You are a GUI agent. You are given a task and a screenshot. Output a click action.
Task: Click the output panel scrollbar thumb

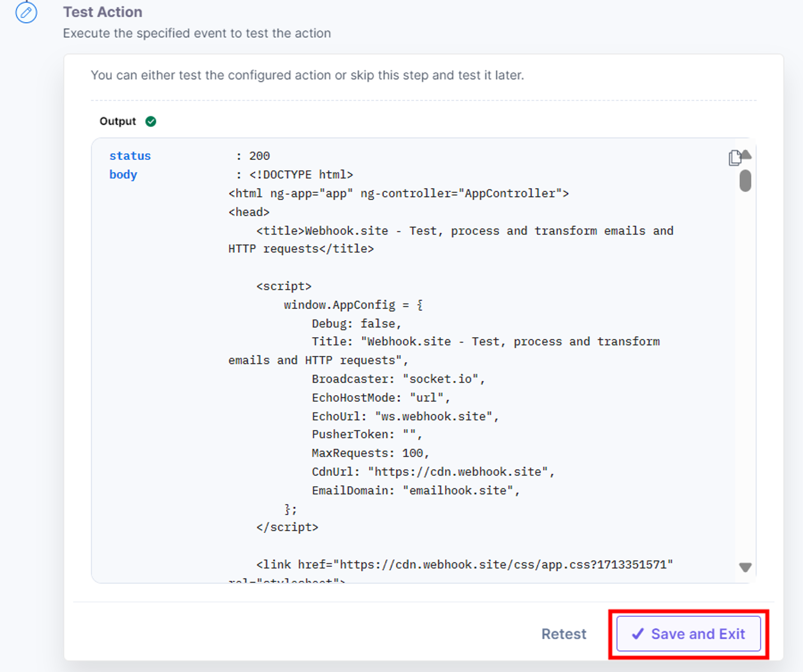pyautogui.click(x=745, y=181)
